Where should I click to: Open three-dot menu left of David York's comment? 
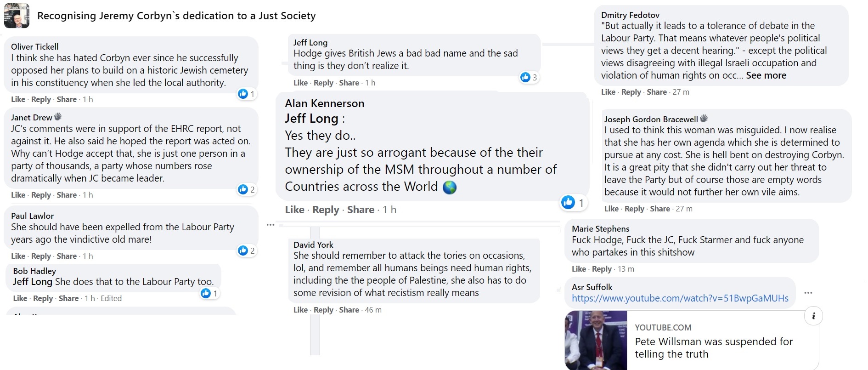click(x=271, y=225)
